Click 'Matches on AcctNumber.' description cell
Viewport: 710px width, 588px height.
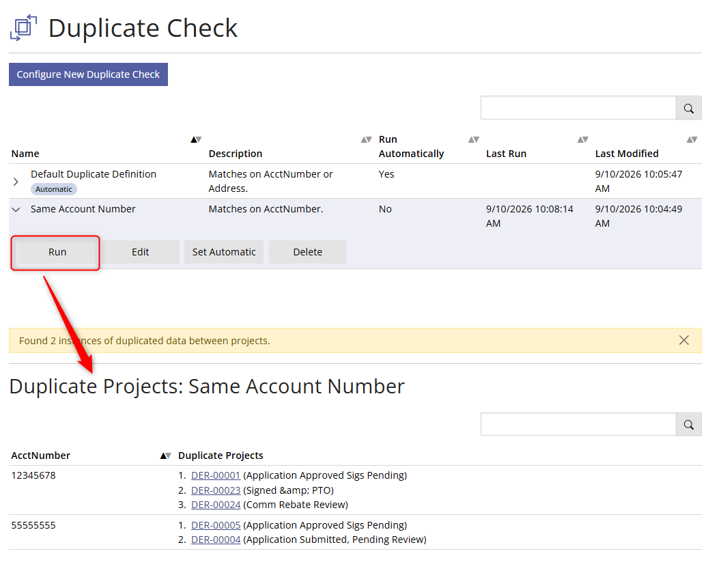point(266,209)
